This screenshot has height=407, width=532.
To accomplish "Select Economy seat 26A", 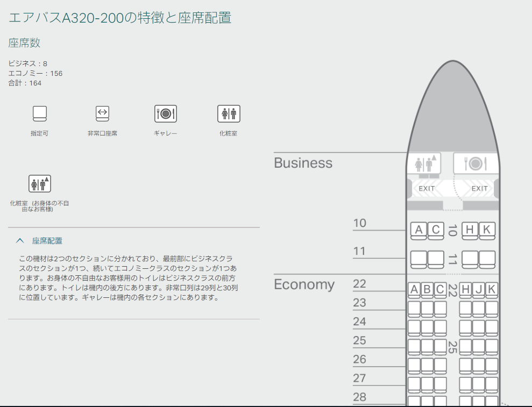I will click(414, 366).
